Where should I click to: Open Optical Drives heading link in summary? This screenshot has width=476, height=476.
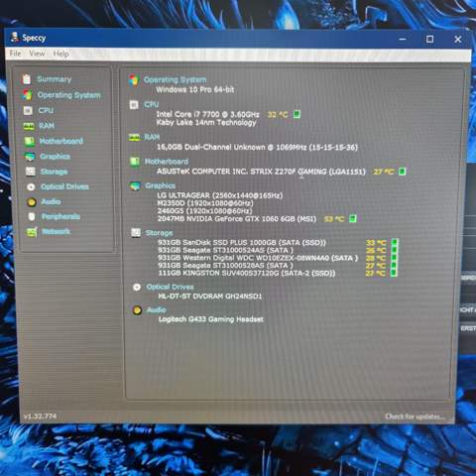[x=171, y=287]
